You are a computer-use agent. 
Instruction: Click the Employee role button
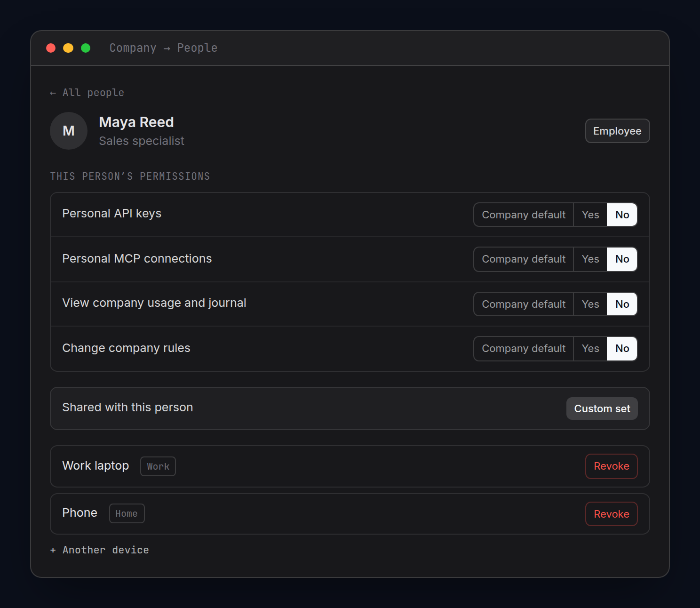(x=617, y=131)
